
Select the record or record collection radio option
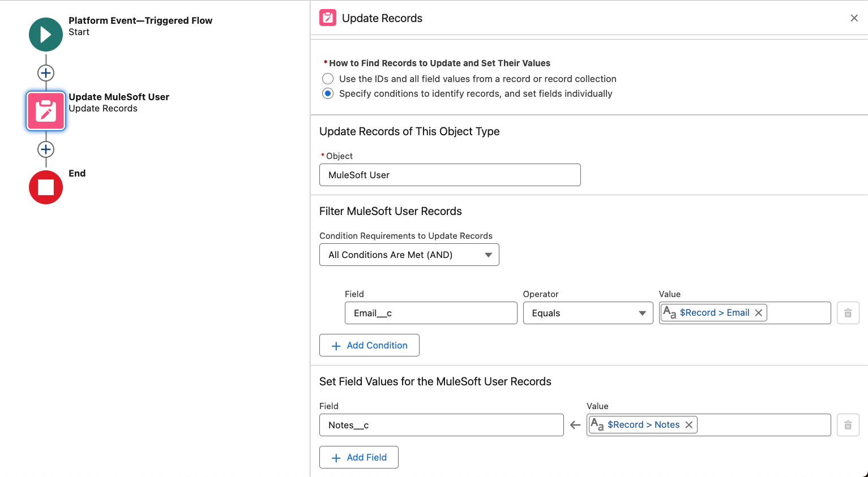[328, 79]
